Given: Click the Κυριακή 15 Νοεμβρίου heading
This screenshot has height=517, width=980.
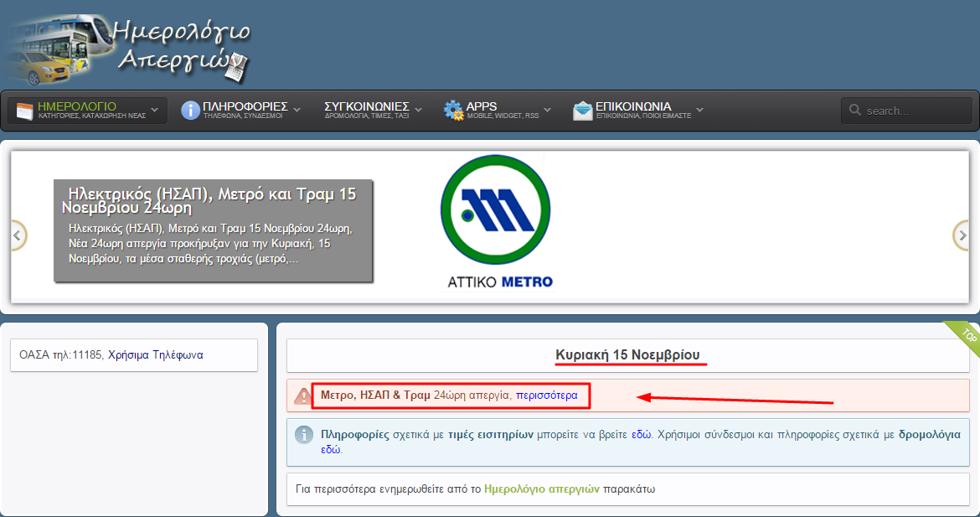Looking at the screenshot, I should [627, 354].
